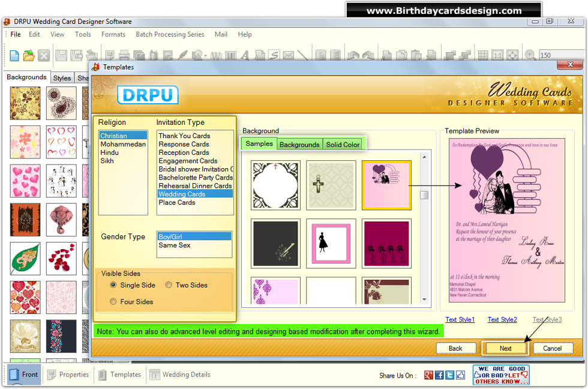This screenshot has width=588, height=389.
Task: Click the envelope mail toolbar icon
Action: pos(289,55)
